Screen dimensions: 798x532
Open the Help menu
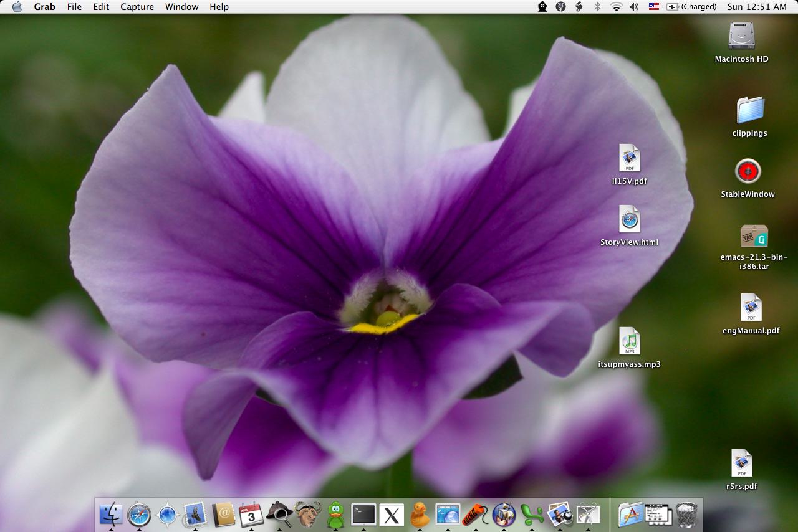pos(219,7)
